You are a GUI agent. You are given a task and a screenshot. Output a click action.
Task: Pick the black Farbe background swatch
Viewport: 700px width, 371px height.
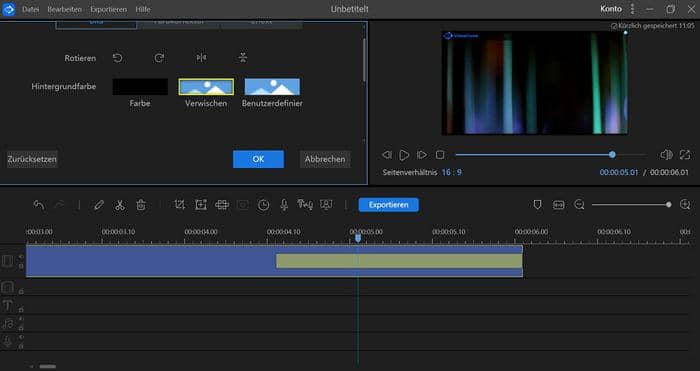point(140,87)
